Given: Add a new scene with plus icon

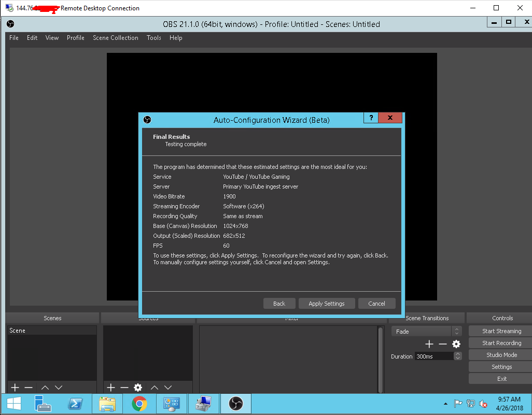Looking at the screenshot, I should 15,387.
